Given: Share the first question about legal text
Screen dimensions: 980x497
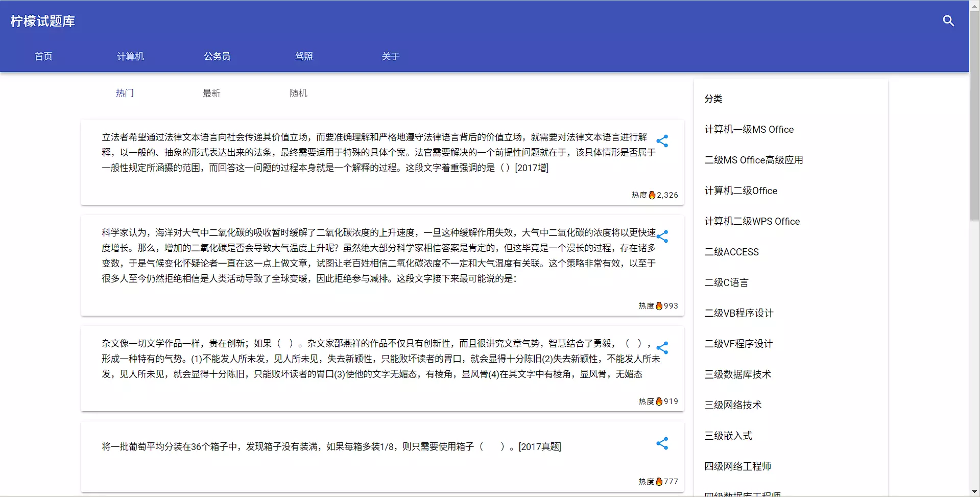Looking at the screenshot, I should [x=662, y=141].
